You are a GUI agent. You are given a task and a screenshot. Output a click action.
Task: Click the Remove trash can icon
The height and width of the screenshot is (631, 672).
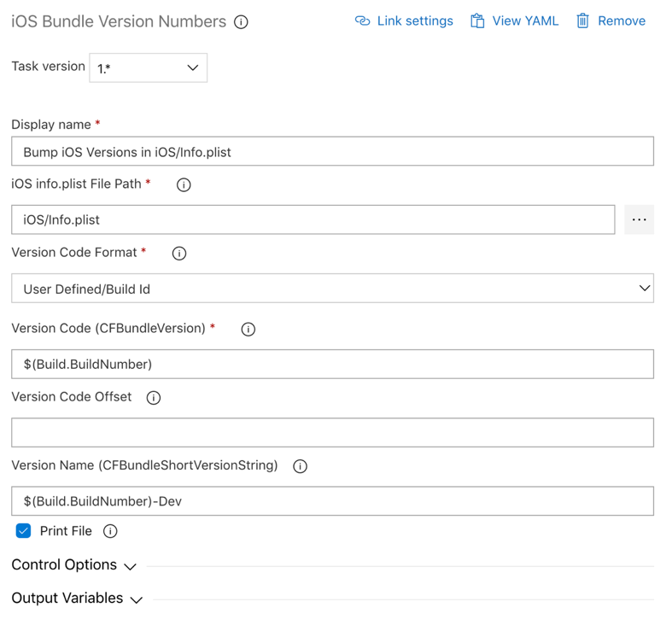[x=582, y=21]
